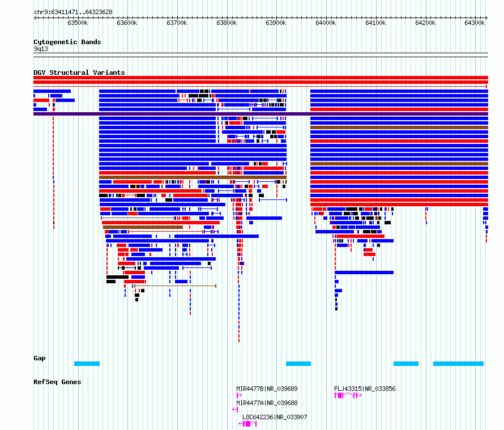Select the LOC642236 magenta exon glyph
This screenshot has width=504, height=430.
247,424
